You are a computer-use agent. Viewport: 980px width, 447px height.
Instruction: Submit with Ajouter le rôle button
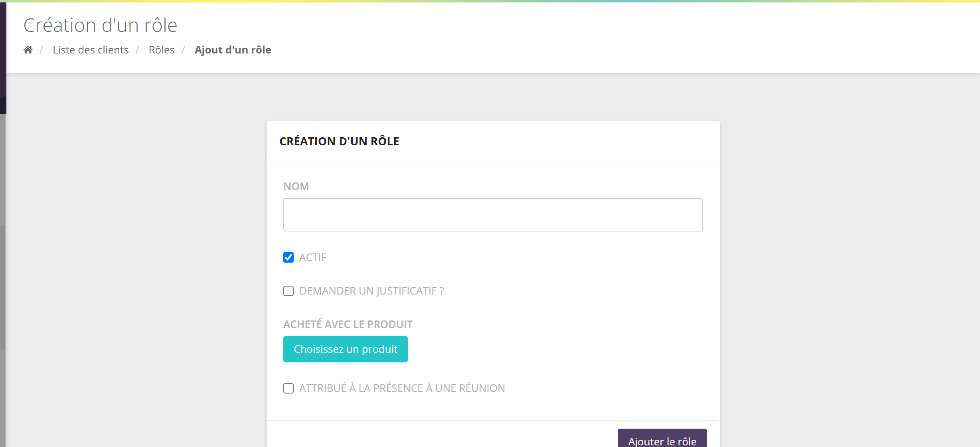pyautogui.click(x=662, y=439)
